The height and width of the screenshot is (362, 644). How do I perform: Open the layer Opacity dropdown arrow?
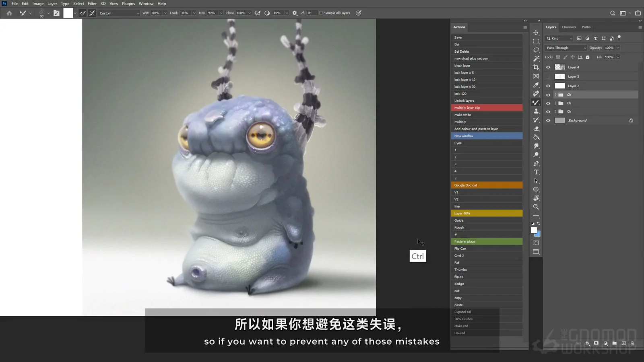[x=618, y=48]
